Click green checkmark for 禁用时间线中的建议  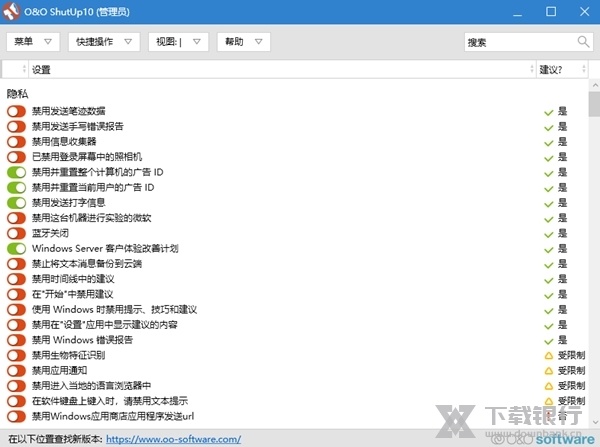click(x=549, y=281)
